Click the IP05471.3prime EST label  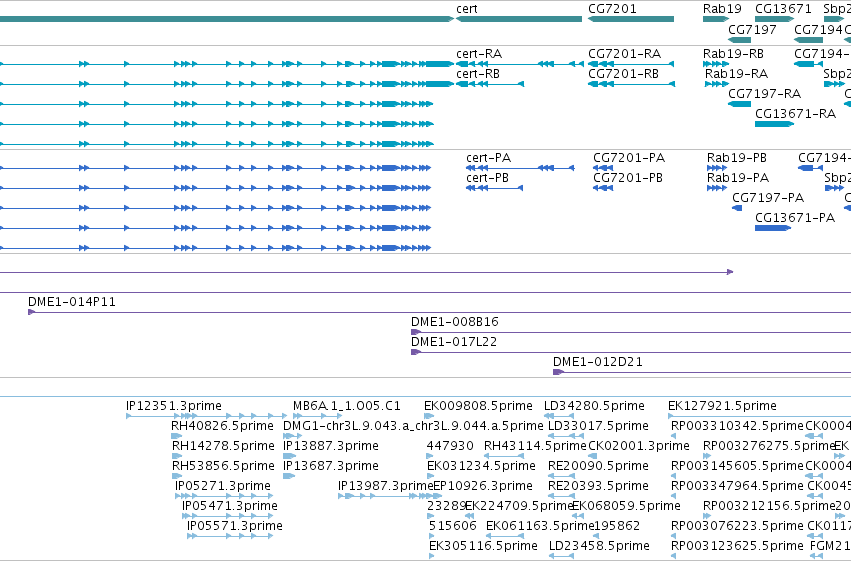click(230, 506)
